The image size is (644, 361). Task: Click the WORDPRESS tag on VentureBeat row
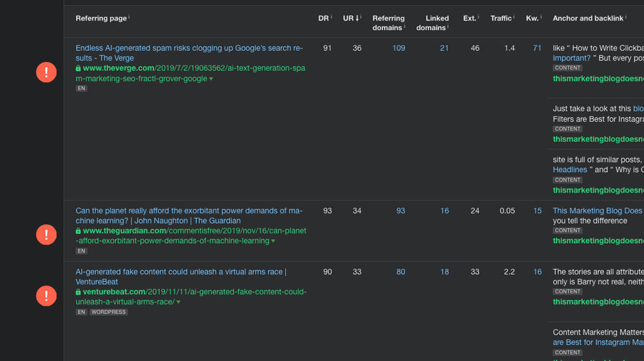tap(108, 312)
